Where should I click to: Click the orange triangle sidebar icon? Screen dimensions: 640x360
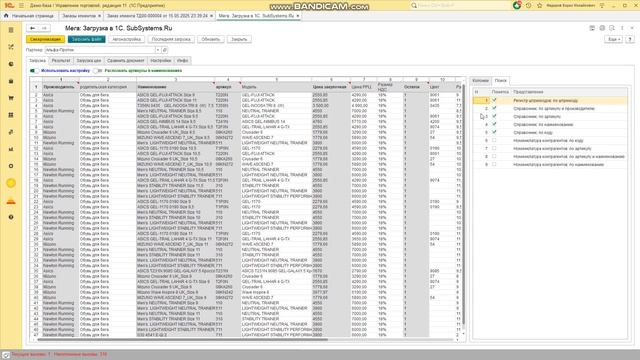[x=11, y=200]
